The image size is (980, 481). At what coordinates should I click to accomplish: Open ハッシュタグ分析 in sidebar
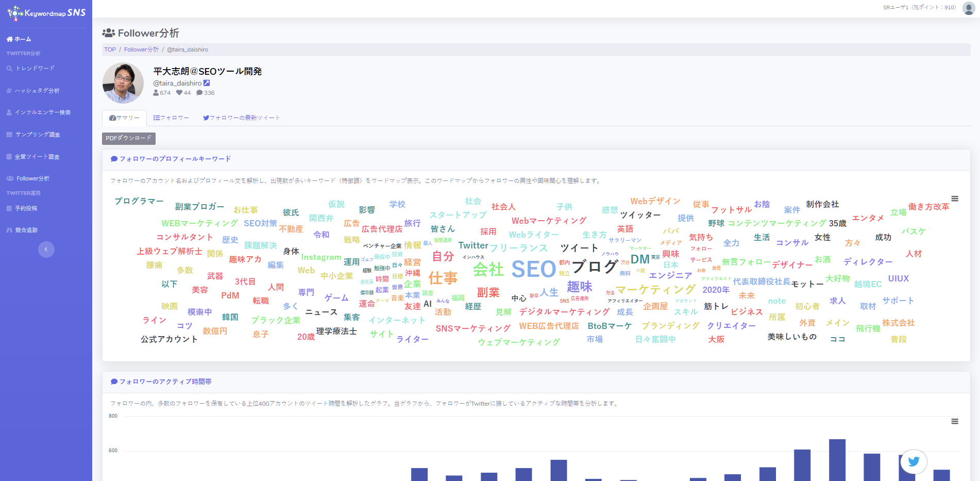pyautogui.click(x=37, y=91)
